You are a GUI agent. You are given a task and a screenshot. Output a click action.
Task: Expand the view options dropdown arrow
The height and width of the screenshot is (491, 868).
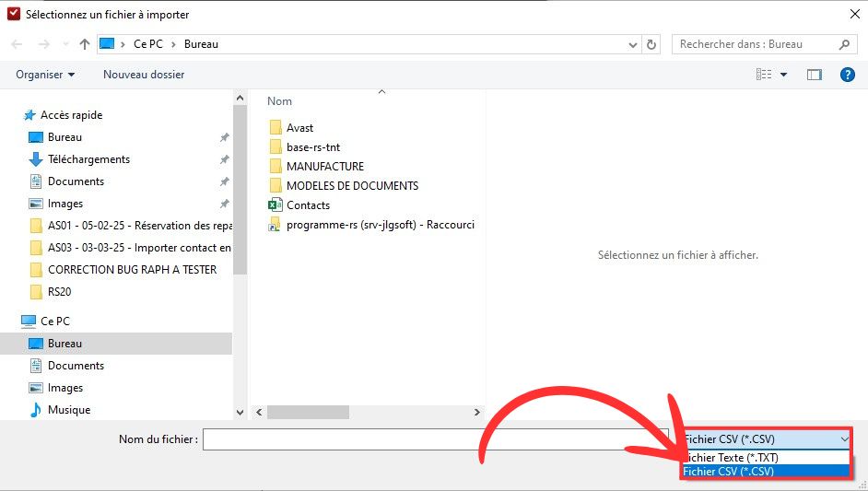click(x=784, y=75)
